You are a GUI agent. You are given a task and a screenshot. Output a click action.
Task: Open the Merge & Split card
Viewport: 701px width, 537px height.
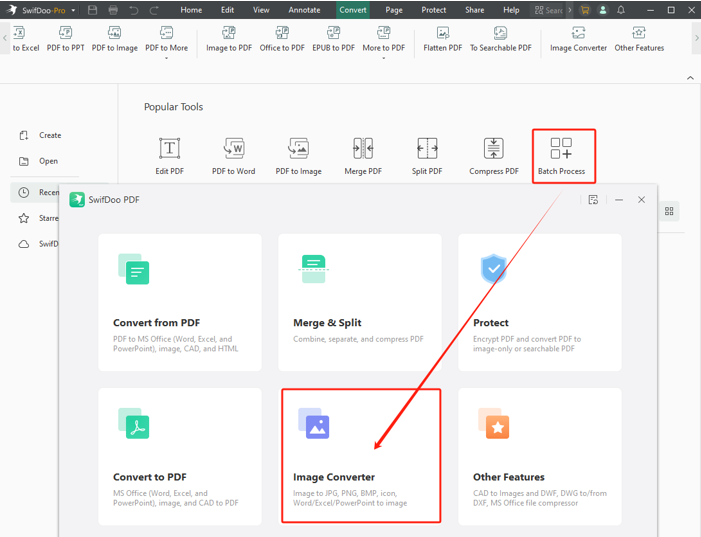tap(360, 302)
